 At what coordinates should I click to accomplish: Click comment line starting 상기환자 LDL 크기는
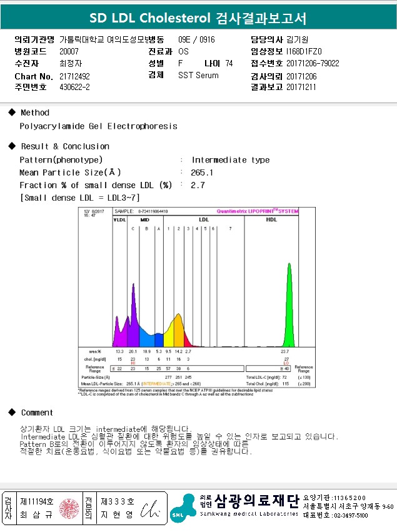coord(106,429)
